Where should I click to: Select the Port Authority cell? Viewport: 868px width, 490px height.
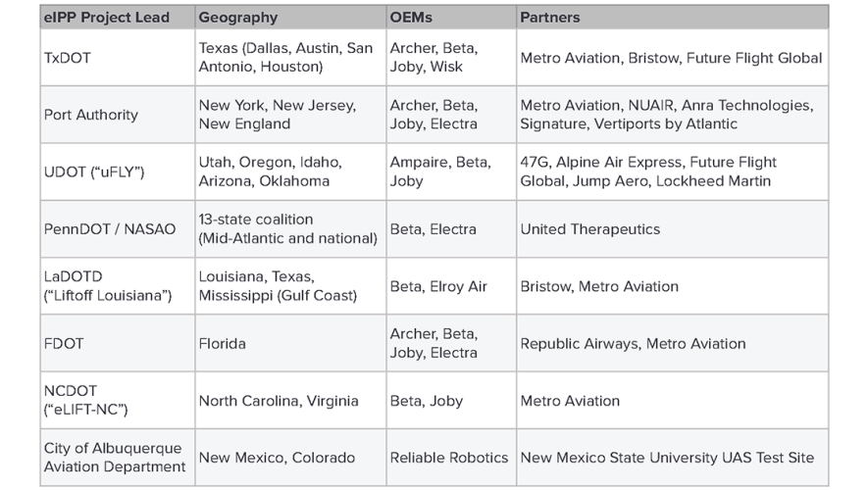pos(91,115)
